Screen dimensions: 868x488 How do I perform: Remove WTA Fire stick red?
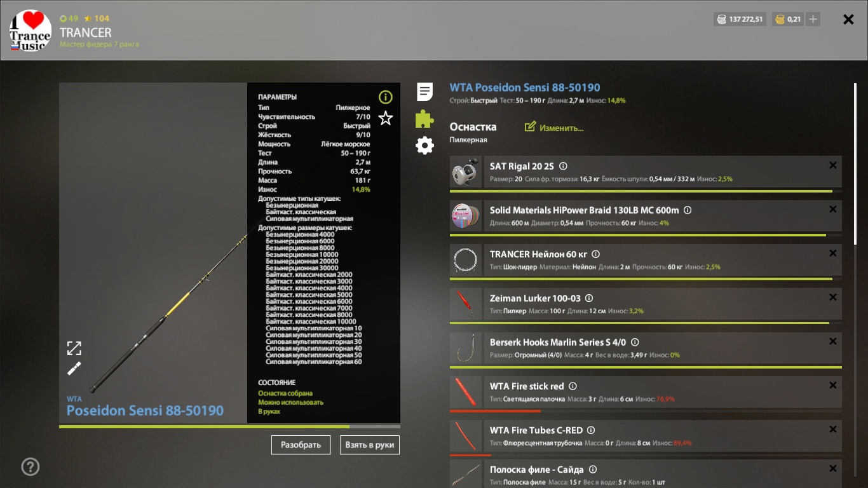click(x=833, y=386)
